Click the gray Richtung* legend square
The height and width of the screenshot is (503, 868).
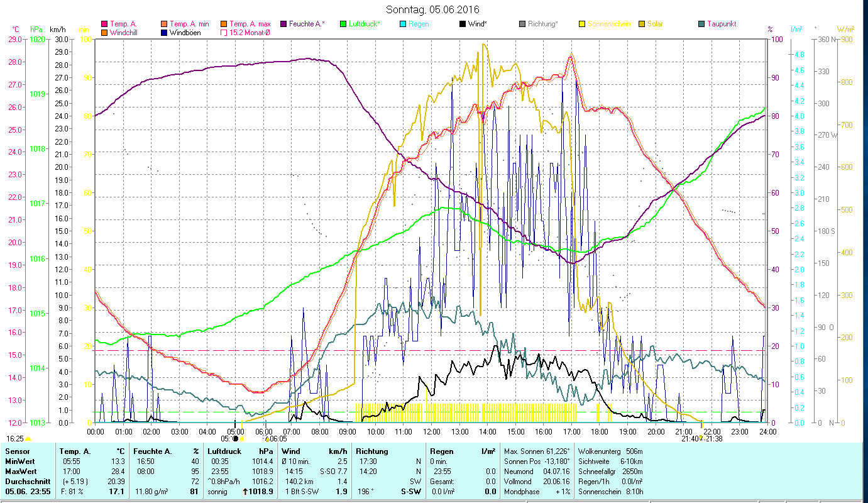(522, 24)
